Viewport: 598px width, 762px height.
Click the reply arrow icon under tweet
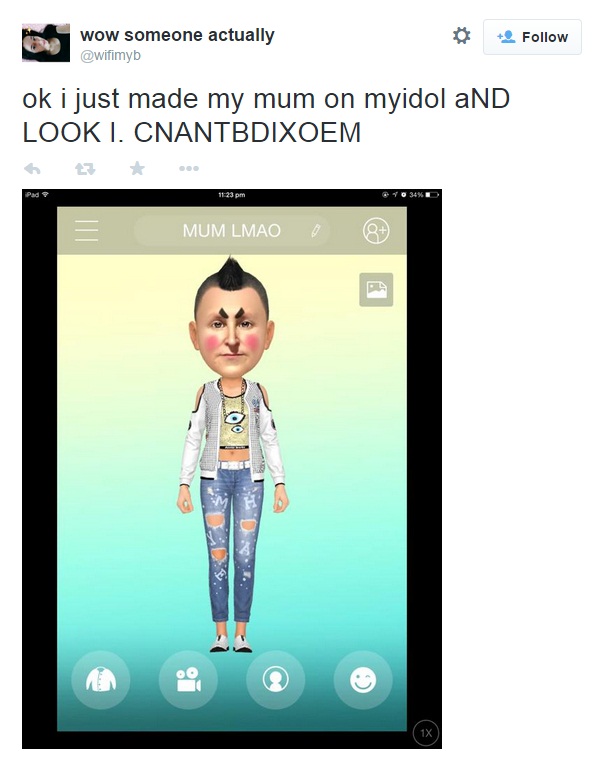(33, 169)
